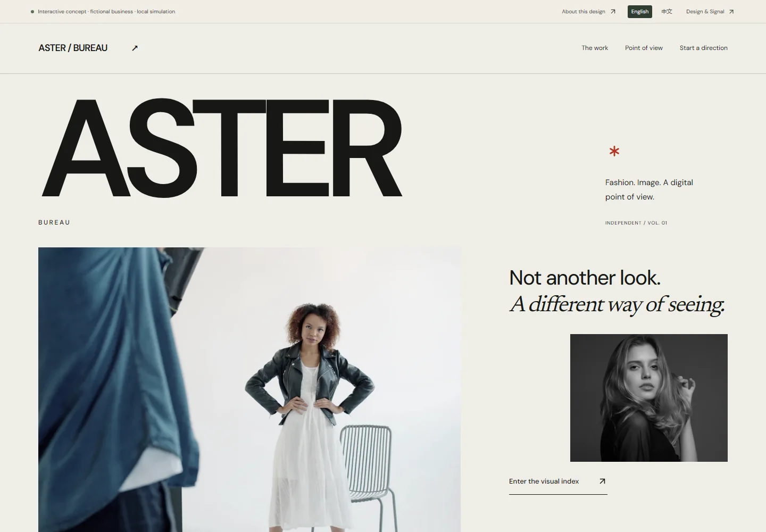Viewport: 766px width, 532px height.
Task: Click the large ASTER headline
Action: click(x=222, y=148)
